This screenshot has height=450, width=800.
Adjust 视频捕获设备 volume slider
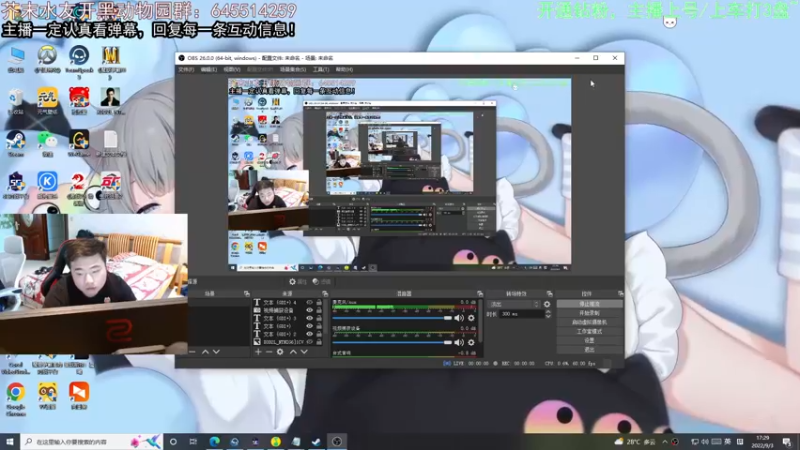pos(392,342)
